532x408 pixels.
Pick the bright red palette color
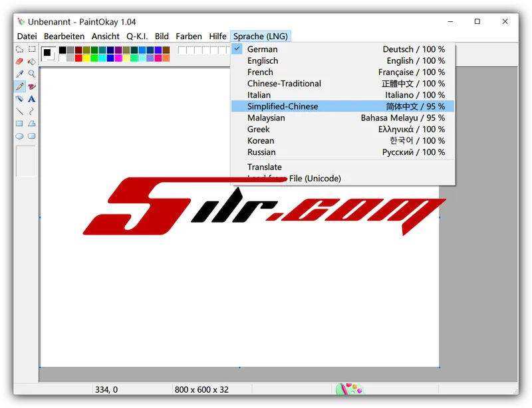pos(78,58)
